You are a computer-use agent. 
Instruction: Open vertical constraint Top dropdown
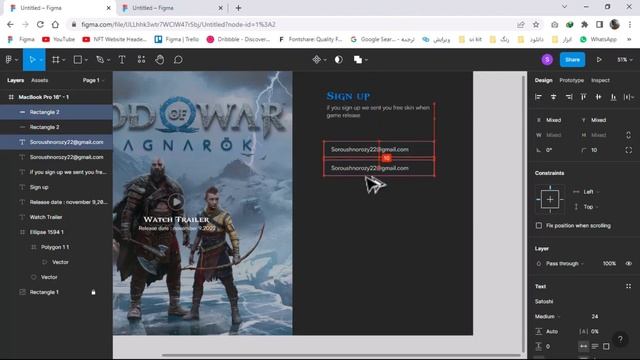[x=591, y=207]
